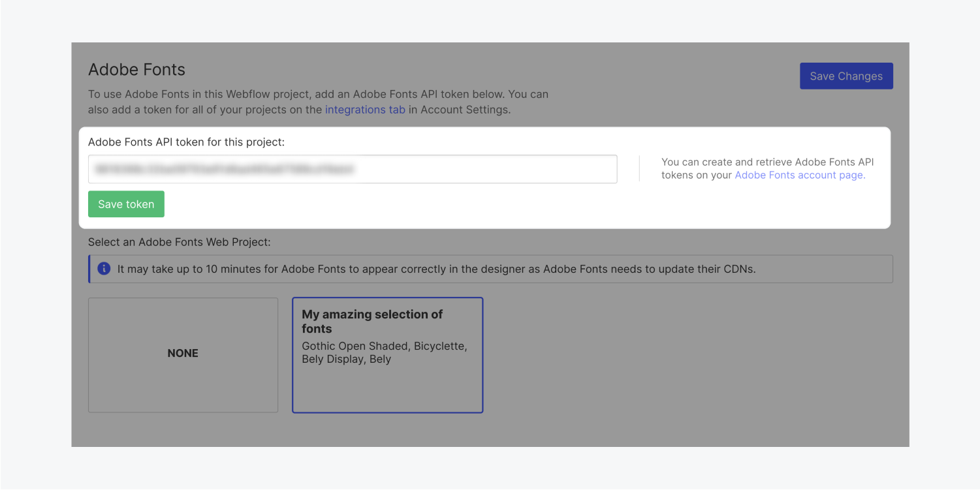This screenshot has height=490, width=980.
Task: Click the 'Select an Adobe Fonts Web Project' label
Action: click(x=180, y=242)
